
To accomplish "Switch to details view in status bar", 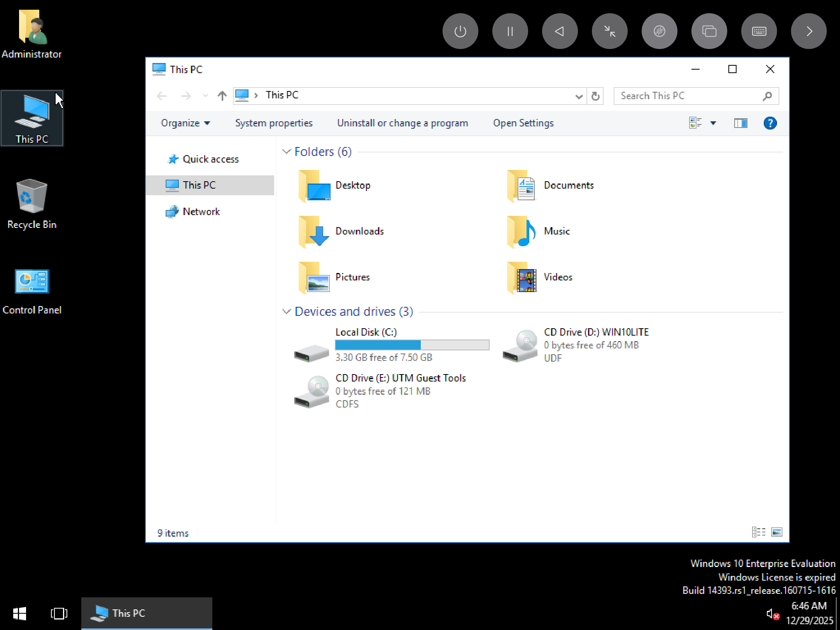I will click(x=758, y=532).
